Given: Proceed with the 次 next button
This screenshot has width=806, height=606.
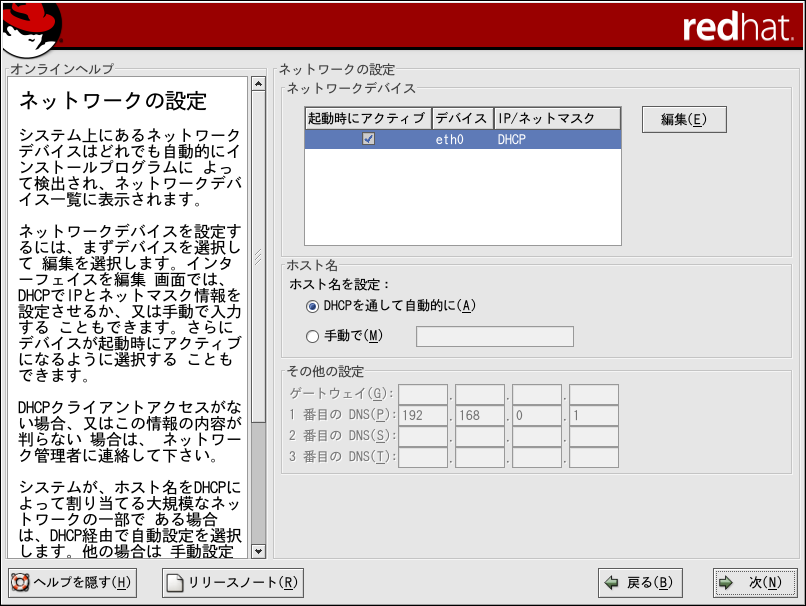Looking at the screenshot, I should point(754,582).
